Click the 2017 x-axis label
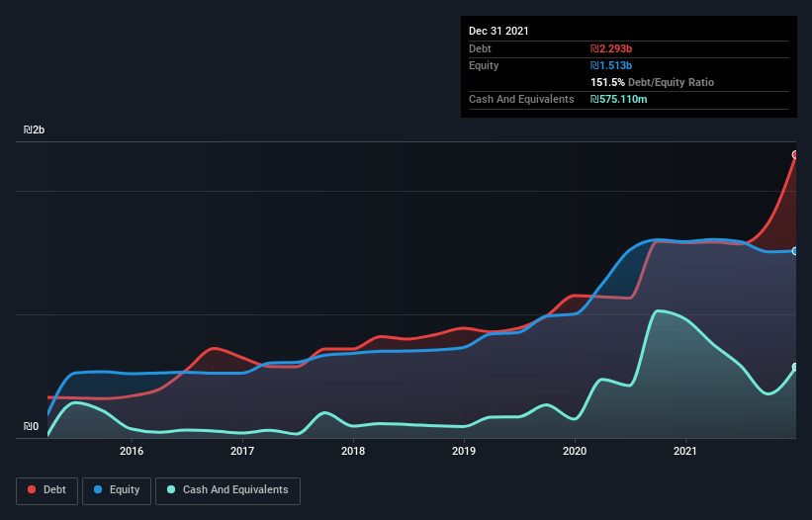Screen dimensions: 812x520 click(x=242, y=451)
